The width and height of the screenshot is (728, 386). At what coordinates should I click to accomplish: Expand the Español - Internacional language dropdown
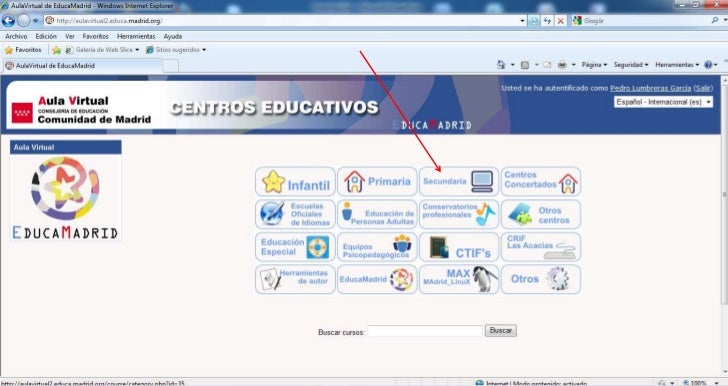663,102
